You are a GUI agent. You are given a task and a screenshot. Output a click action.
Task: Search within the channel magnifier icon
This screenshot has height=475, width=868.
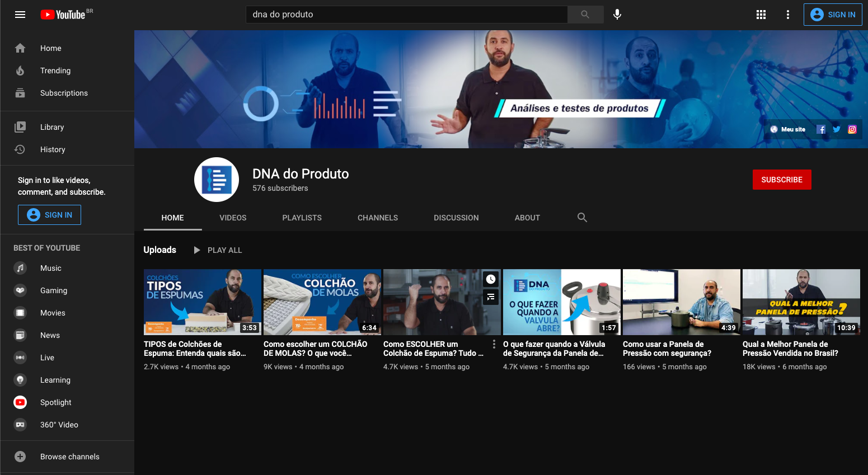[582, 218]
